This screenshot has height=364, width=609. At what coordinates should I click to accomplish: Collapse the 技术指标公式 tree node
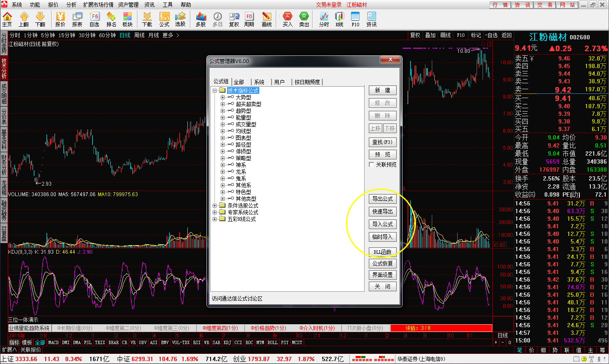(x=215, y=90)
